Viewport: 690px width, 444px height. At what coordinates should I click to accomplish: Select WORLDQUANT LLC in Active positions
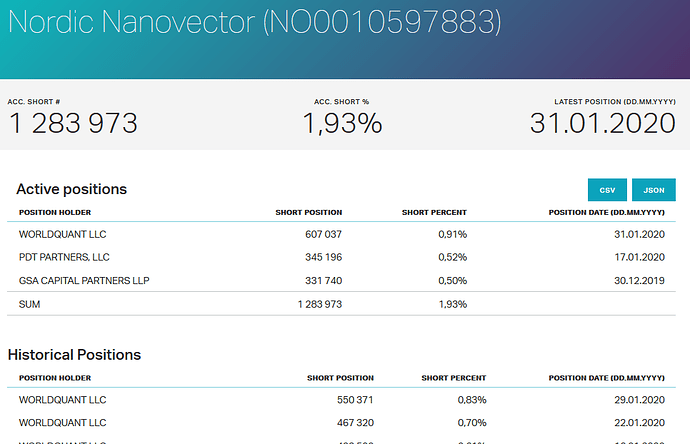(62, 235)
